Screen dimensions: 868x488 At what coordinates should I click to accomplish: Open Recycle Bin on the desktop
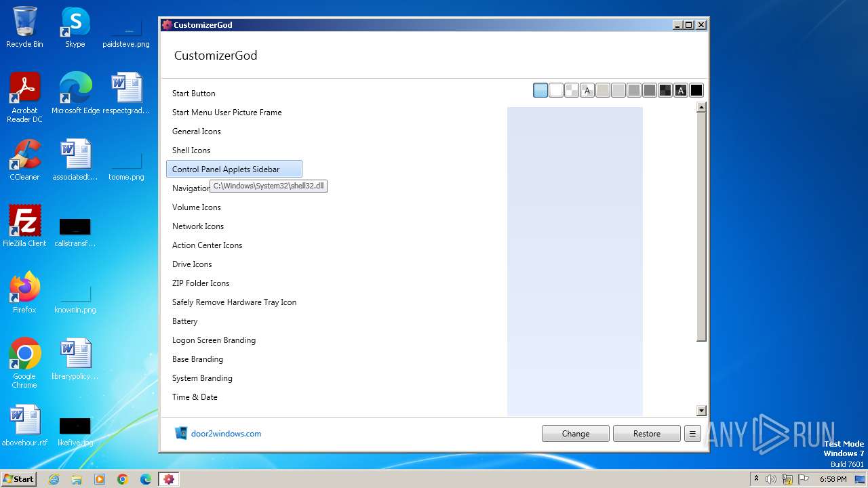[x=24, y=27]
